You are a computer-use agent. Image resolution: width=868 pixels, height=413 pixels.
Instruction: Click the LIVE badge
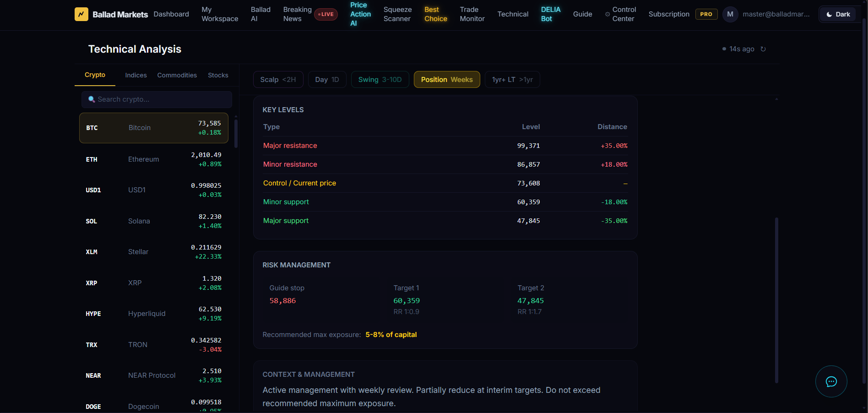coord(326,14)
